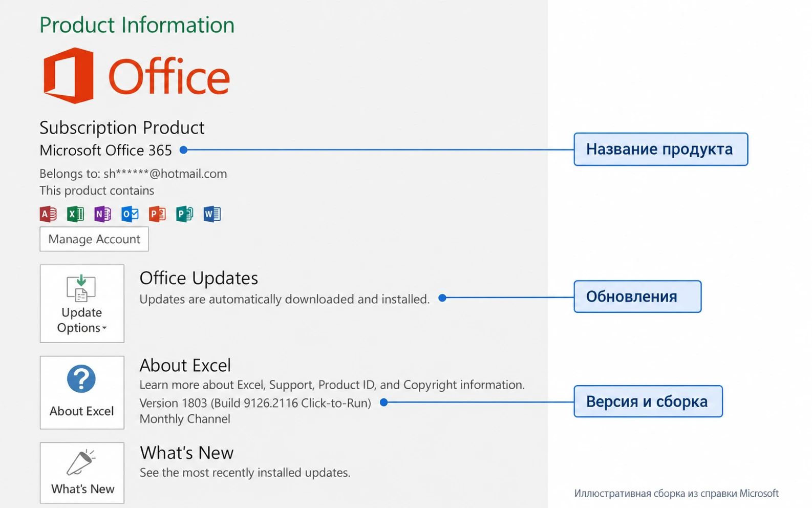Open the About Excel question-mark button
The width and height of the screenshot is (812, 508).
coord(82,393)
